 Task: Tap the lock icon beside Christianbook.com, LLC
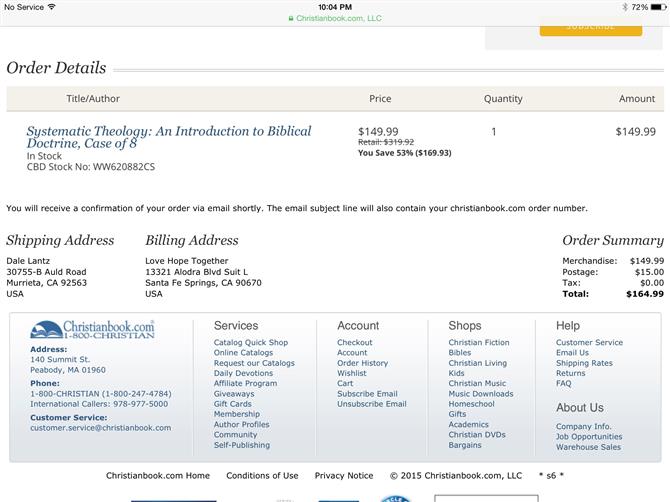click(x=291, y=18)
